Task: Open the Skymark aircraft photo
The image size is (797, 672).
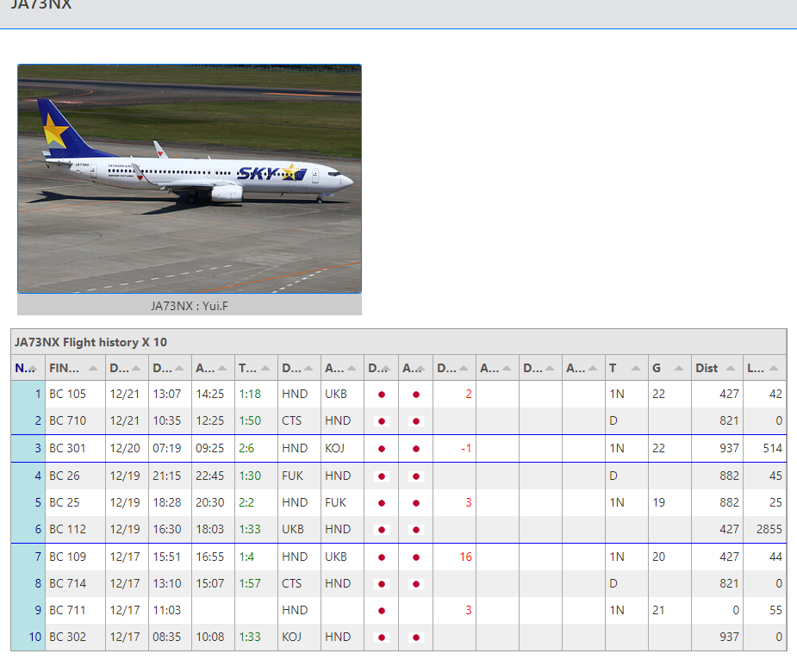Action: [x=190, y=178]
